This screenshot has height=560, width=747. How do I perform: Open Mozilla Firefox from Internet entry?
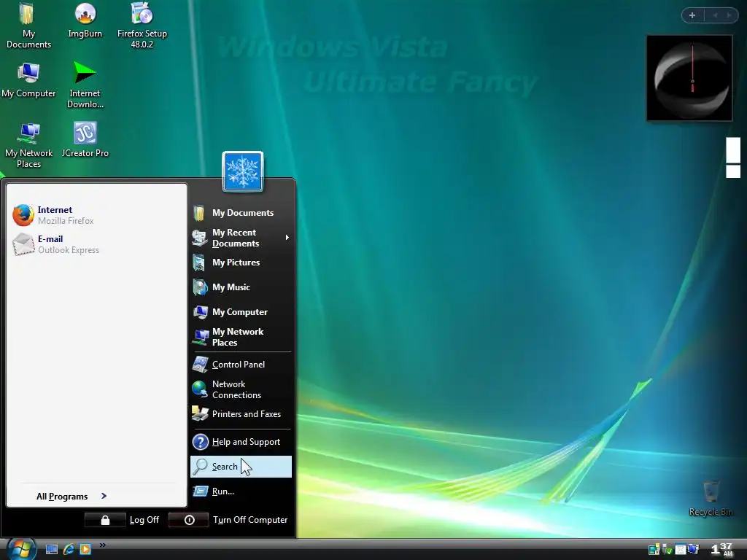coord(97,215)
